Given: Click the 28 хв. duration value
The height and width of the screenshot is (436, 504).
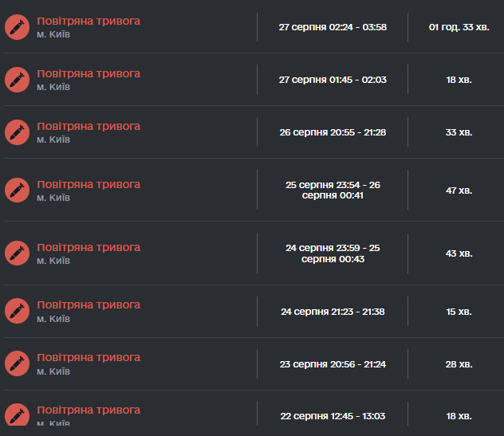Looking at the screenshot, I should [x=459, y=364].
